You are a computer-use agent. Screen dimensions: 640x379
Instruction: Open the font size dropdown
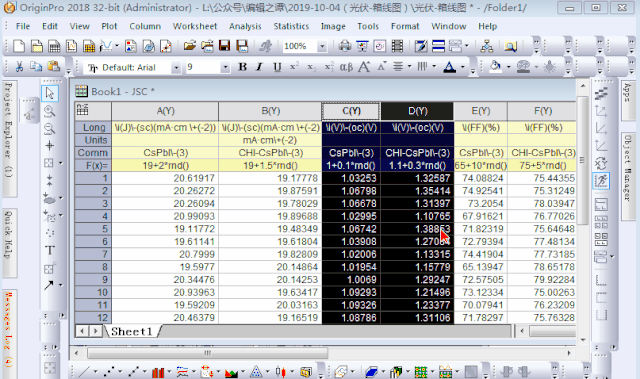click(225, 67)
